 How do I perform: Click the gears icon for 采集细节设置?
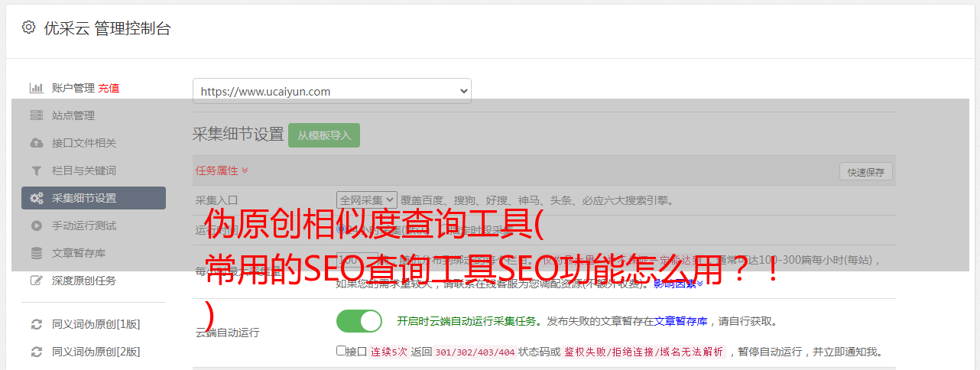pyautogui.click(x=36, y=198)
